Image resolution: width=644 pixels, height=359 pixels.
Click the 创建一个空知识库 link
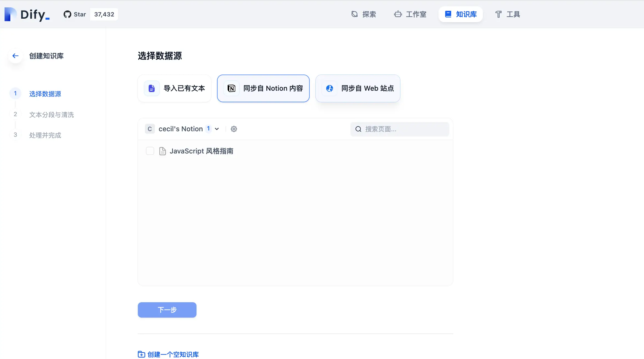(x=168, y=354)
